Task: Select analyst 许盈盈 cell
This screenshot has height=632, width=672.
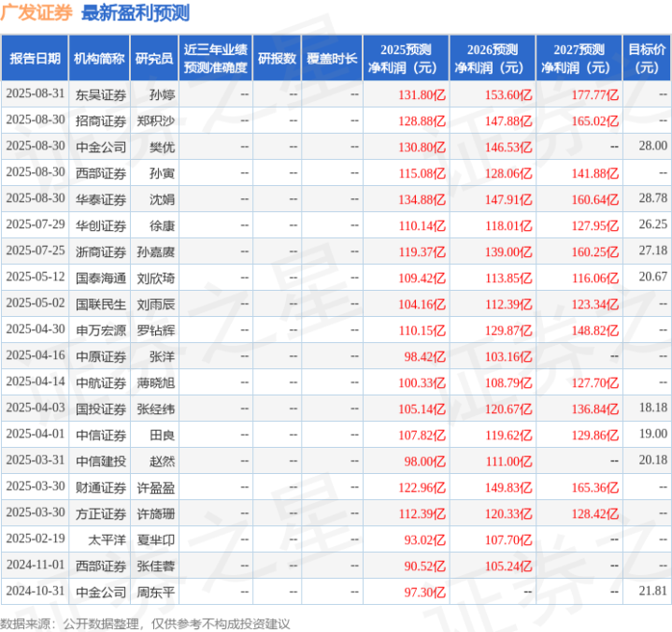Action: (154, 487)
